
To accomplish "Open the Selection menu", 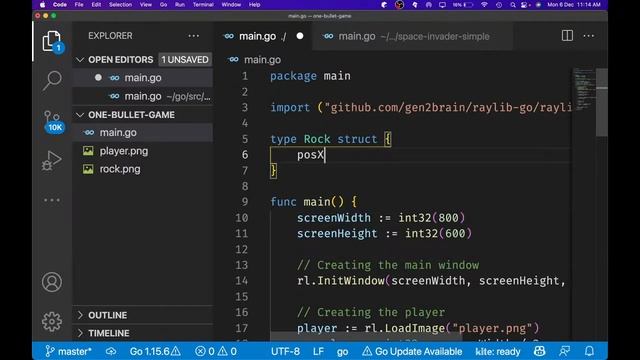I will [x=120, y=5].
